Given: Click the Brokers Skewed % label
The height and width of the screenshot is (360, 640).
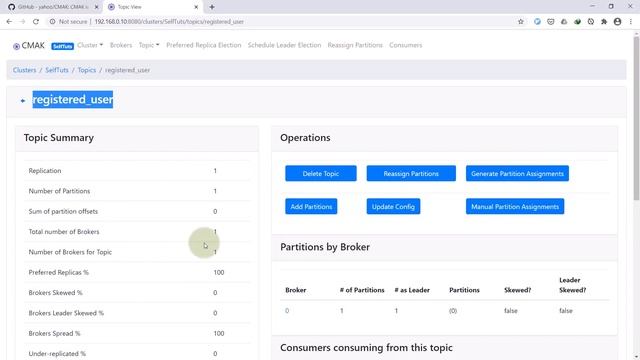Looking at the screenshot, I should pyautogui.click(x=56, y=293).
